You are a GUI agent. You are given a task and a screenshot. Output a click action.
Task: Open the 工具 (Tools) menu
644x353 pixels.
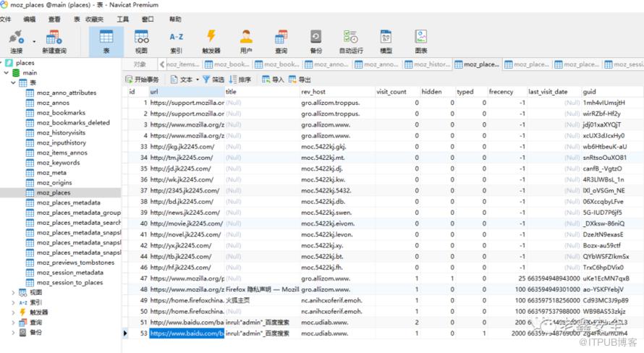coord(123,19)
